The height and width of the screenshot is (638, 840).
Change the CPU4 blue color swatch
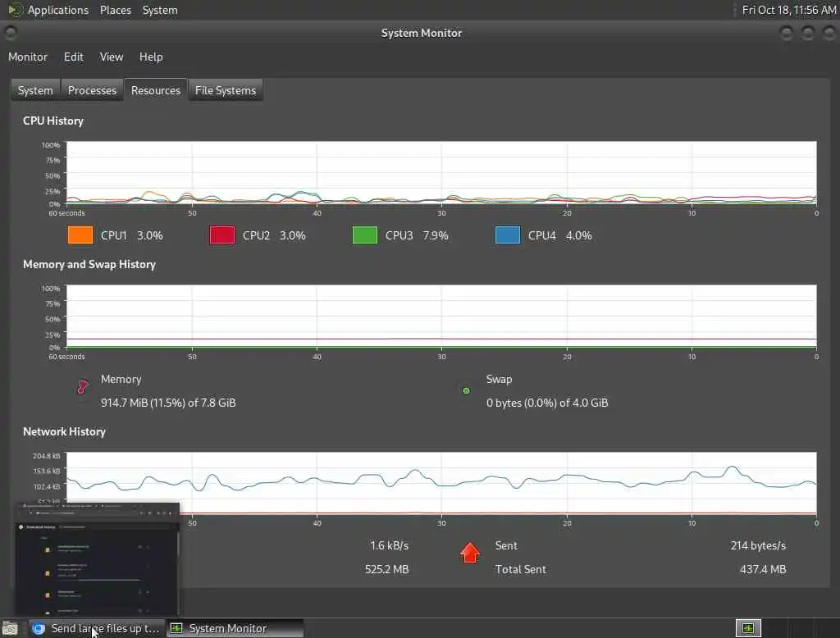pyautogui.click(x=508, y=235)
